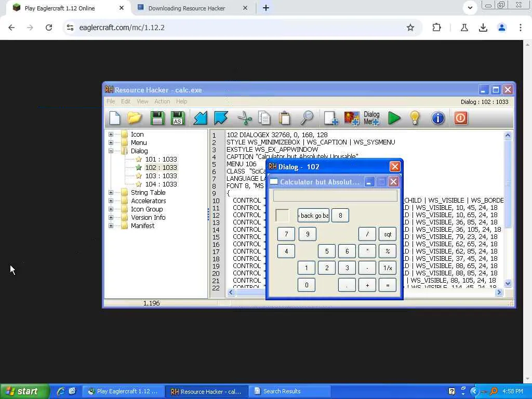This screenshot has height=399, width=532.
Task: Open the browser extensions puzzle icon
Action: point(436,28)
